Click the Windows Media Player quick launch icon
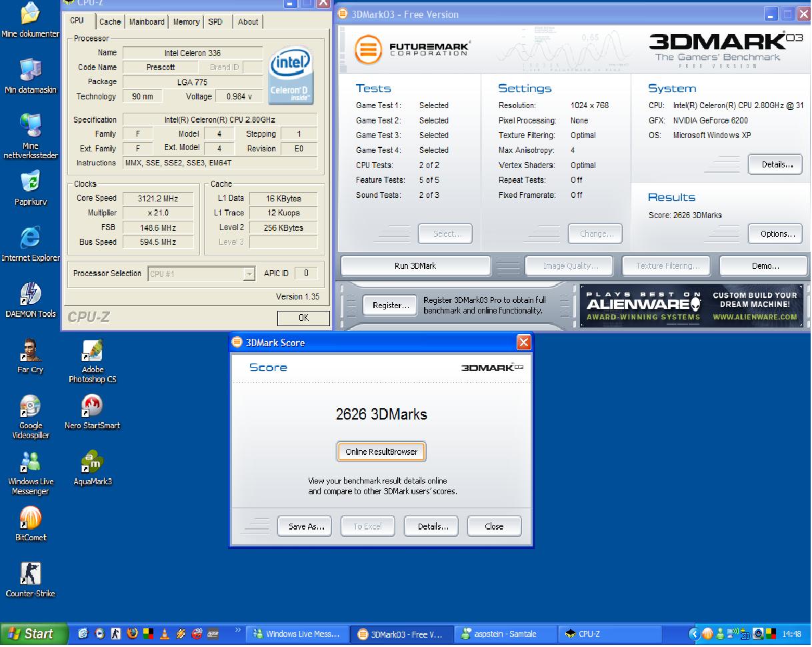 tap(99, 634)
